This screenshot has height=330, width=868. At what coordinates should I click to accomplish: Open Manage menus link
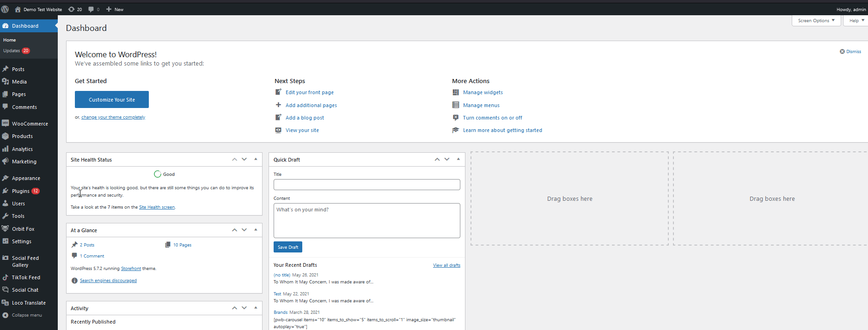point(481,105)
